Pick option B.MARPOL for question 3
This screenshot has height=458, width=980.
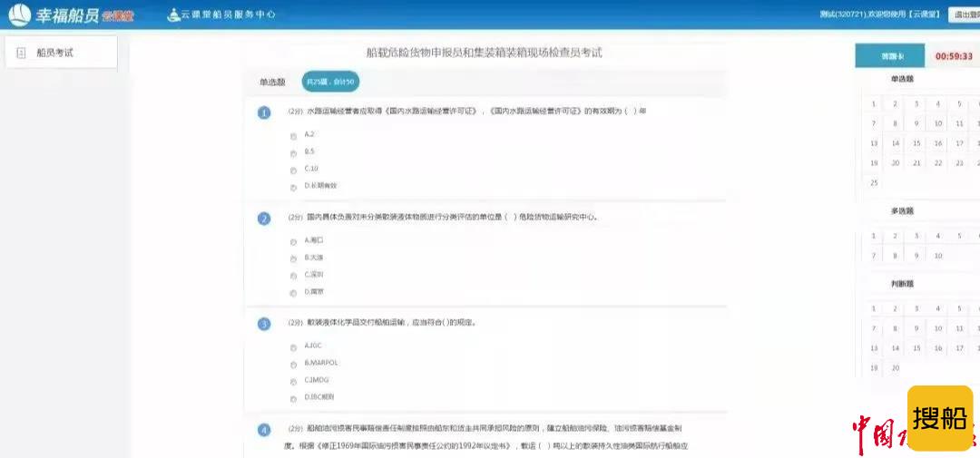(x=294, y=365)
